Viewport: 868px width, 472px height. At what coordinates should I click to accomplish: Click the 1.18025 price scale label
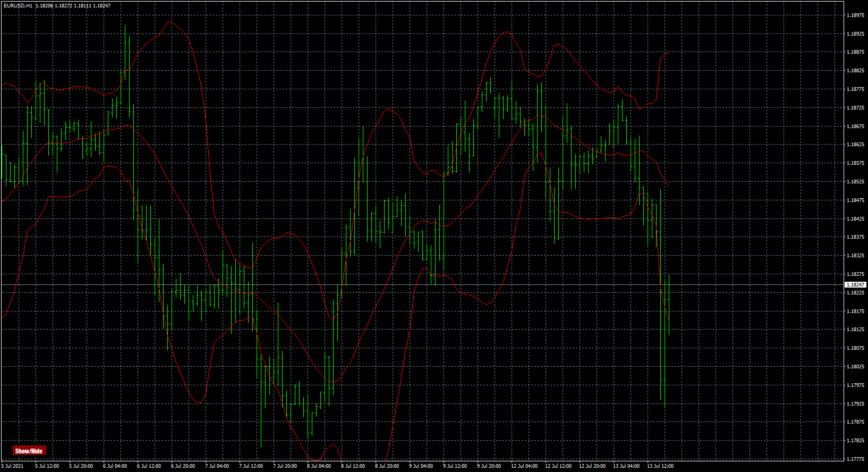pos(855,367)
